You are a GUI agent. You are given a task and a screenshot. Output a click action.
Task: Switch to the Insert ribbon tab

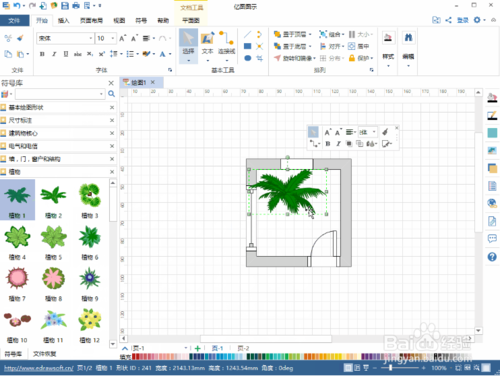pyautogui.click(x=63, y=21)
